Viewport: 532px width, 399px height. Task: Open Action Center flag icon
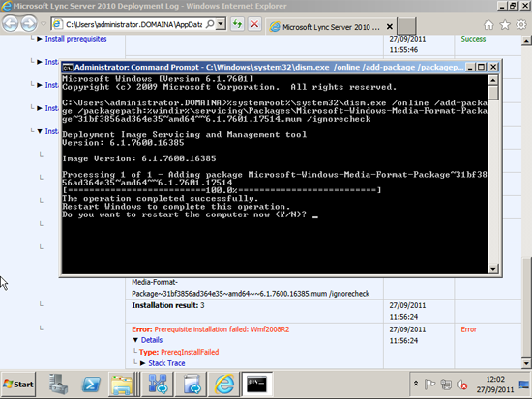(x=429, y=385)
